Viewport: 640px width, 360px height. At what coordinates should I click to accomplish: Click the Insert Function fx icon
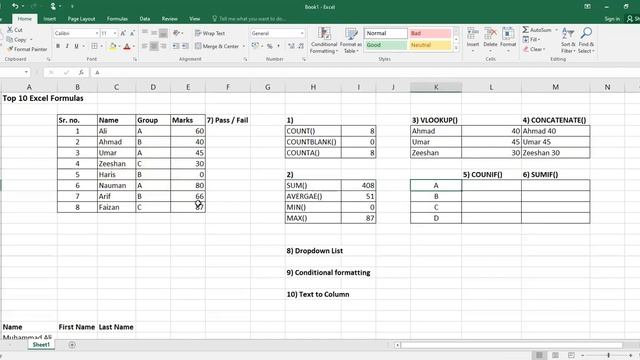[81, 72]
